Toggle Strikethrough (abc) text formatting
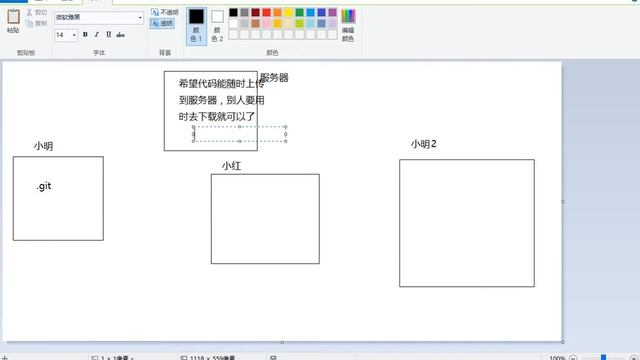Image resolution: width=640 pixels, height=360 pixels. coord(120,35)
